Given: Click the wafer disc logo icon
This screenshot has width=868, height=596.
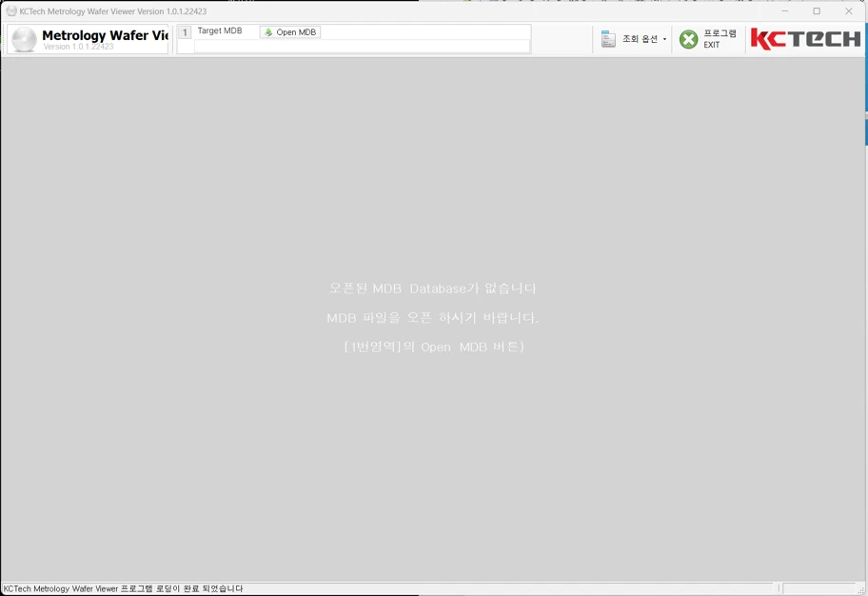Looking at the screenshot, I should pos(25,40).
